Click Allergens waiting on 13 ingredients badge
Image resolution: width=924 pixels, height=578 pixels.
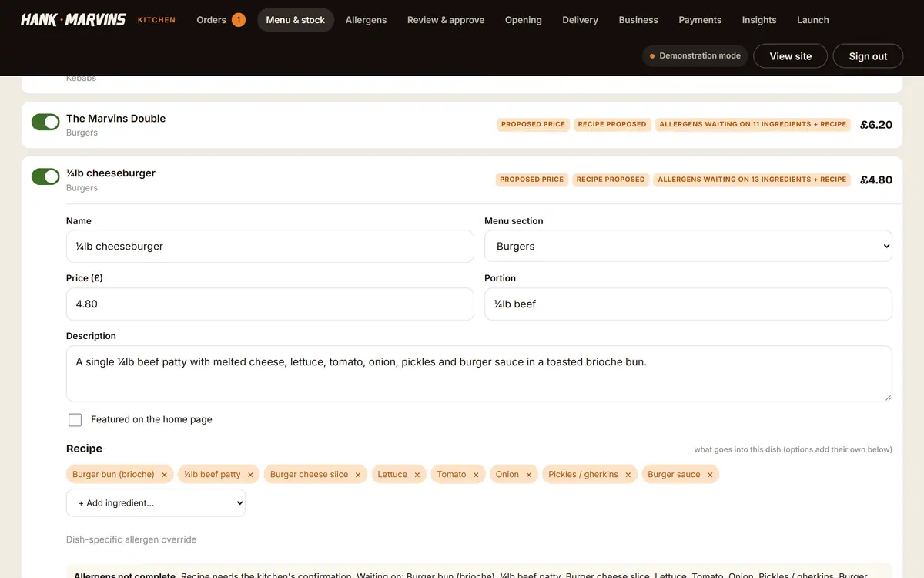752,180
